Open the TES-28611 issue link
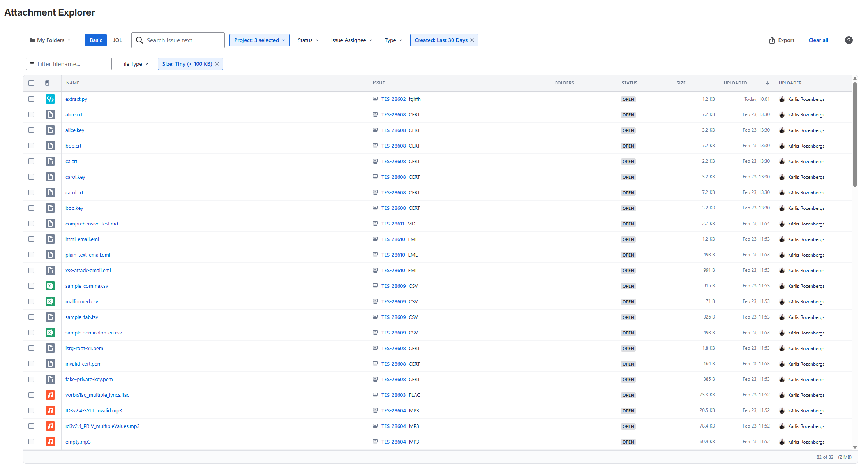The width and height of the screenshot is (868, 470). pyautogui.click(x=393, y=224)
